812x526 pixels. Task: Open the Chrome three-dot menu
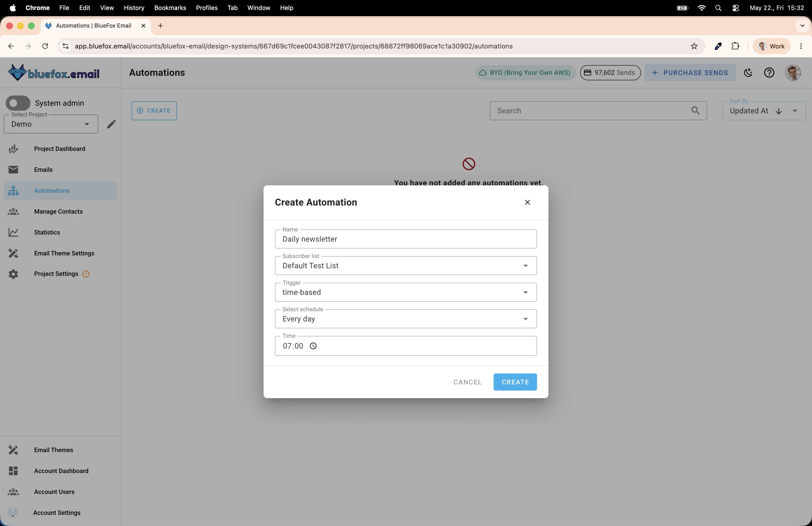801,46
